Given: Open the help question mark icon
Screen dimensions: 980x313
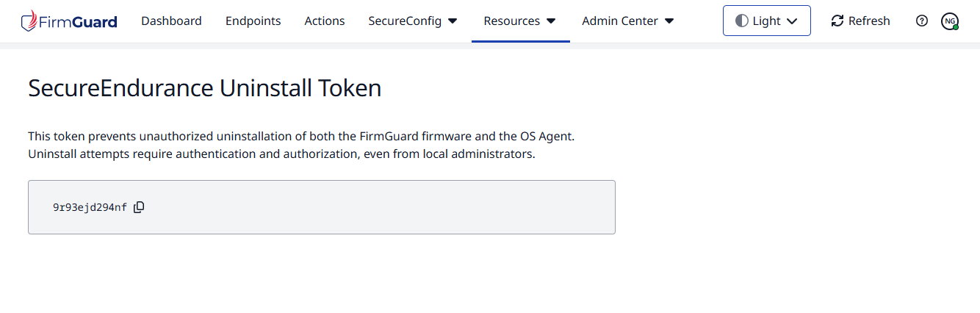Looking at the screenshot, I should [x=922, y=21].
